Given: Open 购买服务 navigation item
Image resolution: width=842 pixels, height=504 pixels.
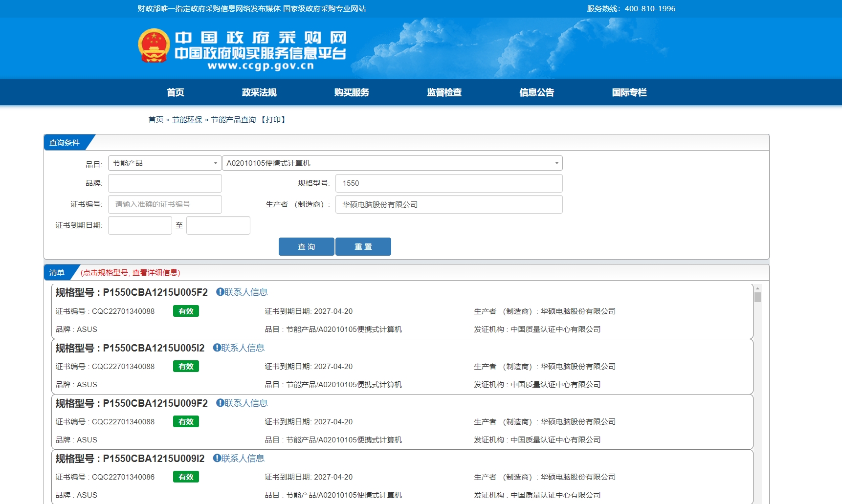Looking at the screenshot, I should pos(352,92).
